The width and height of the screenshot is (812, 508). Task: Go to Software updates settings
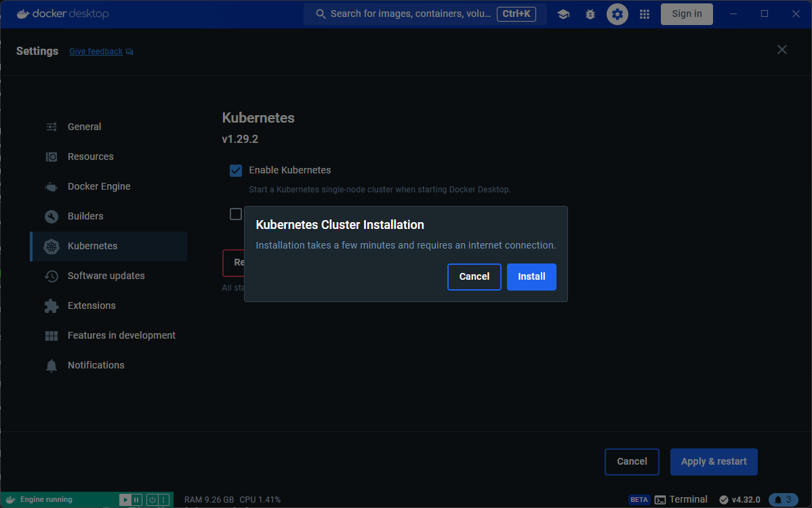[x=106, y=276]
